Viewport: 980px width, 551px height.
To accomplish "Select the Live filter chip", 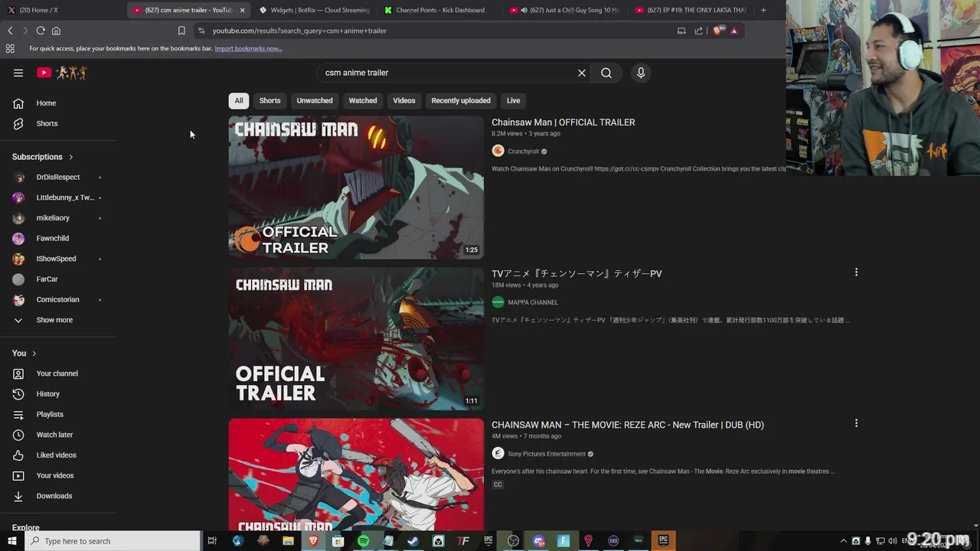I will [x=513, y=100].
